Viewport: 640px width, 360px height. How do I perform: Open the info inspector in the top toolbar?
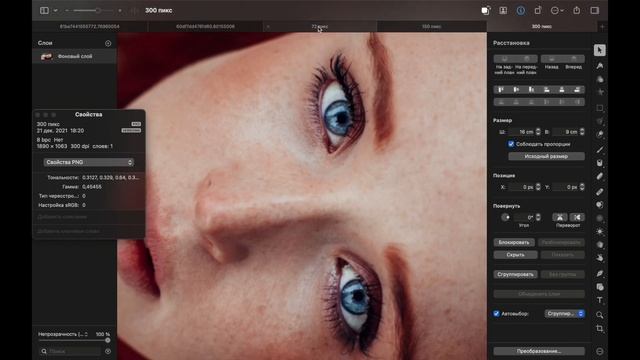pyautogui.click(x=520, y=11)
